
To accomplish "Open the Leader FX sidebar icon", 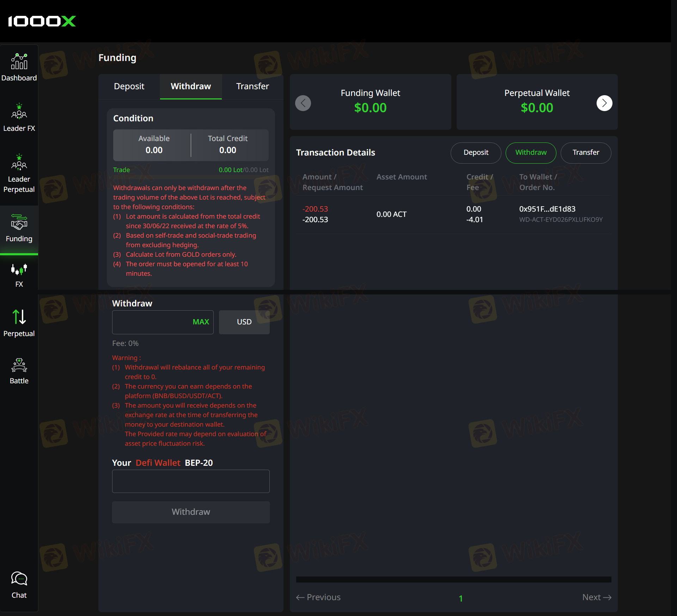I will pos(19,111).
